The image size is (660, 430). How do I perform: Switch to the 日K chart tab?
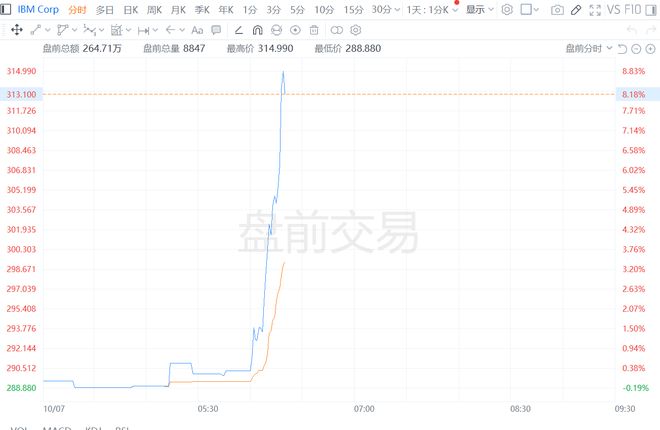pyautogui.click(x=130, y=10)
